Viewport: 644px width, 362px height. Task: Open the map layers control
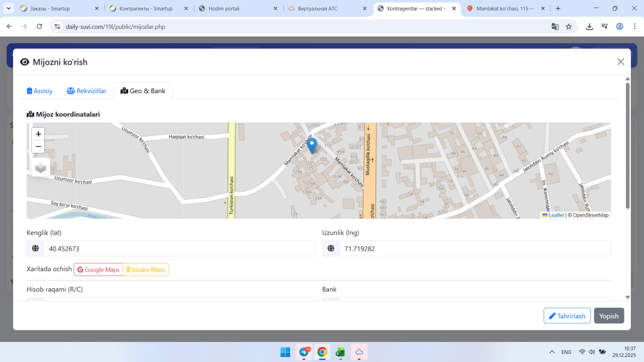(x=41, y=167)
